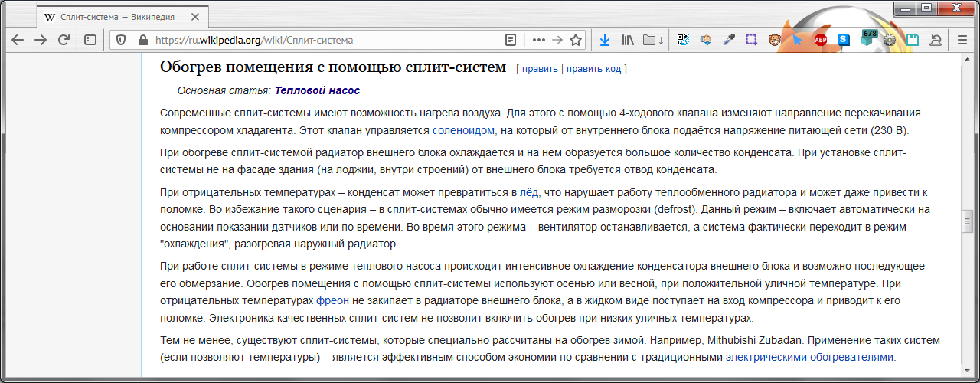Open the gear extension icon
The image size is (980, 383).
[890, 40]
